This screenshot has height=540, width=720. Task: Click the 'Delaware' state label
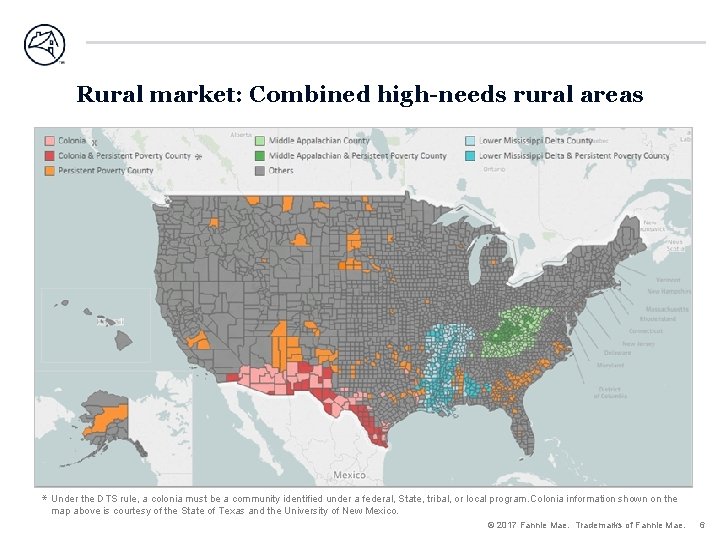618,353
